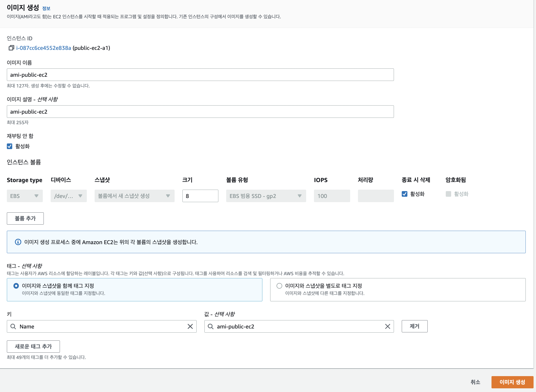Click the 이미지 이름 input field
Image resolution: width=536 pixels, height=392 pixels.
pyautogui.click(x=200, y=75)
